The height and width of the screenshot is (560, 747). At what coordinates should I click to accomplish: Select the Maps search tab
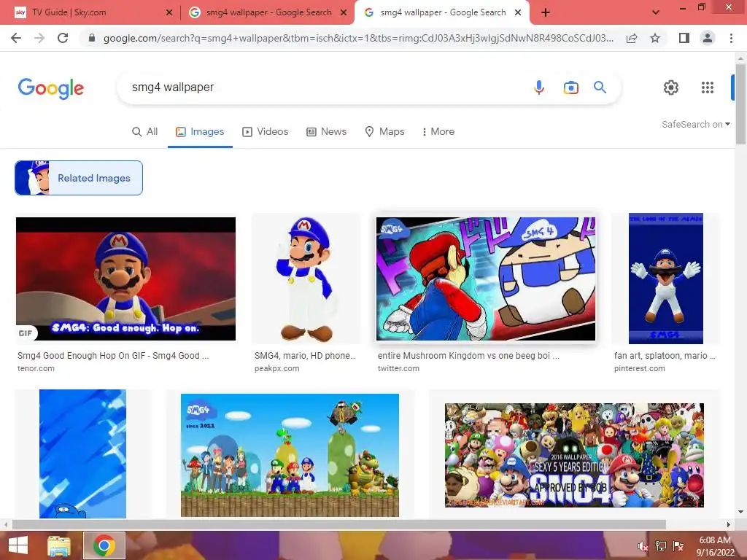(x=384, y=131)
